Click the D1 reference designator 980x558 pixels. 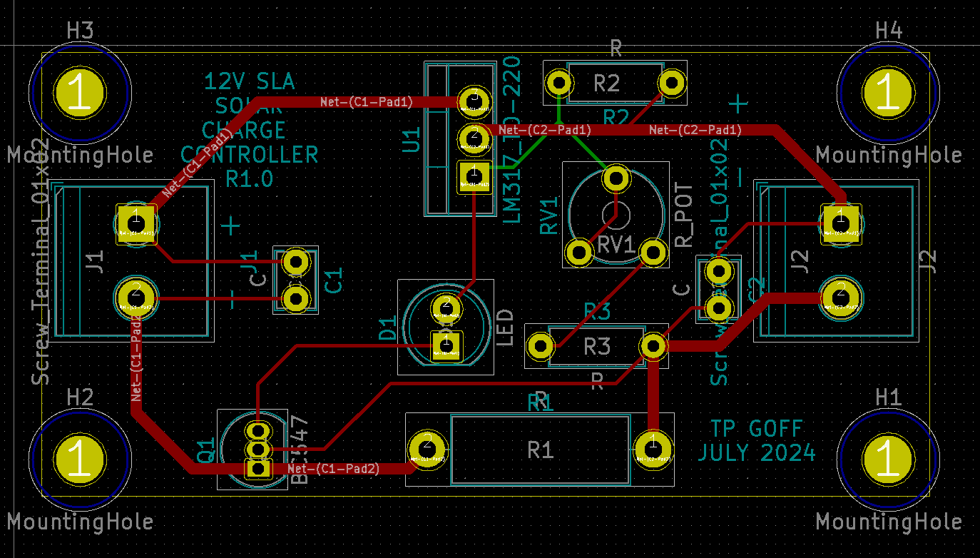click(x=387, y=329)
